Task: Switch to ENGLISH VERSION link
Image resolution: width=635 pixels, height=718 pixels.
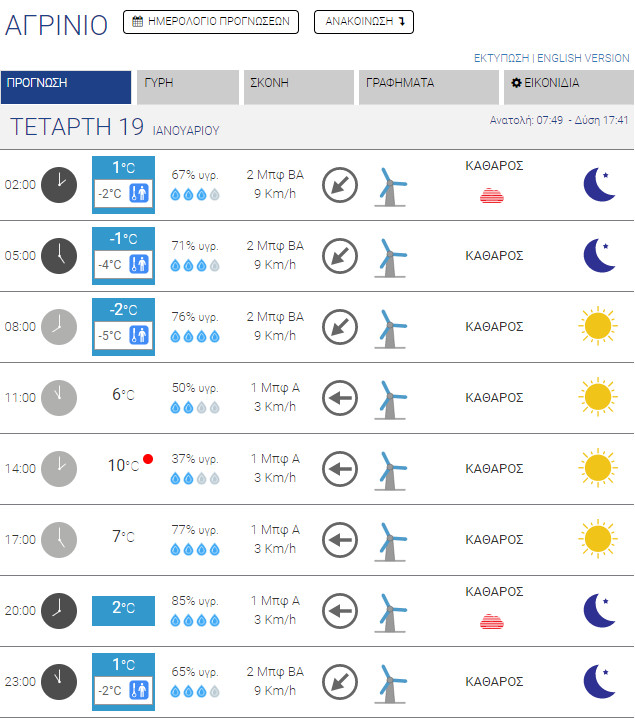Action: (584, 58)
